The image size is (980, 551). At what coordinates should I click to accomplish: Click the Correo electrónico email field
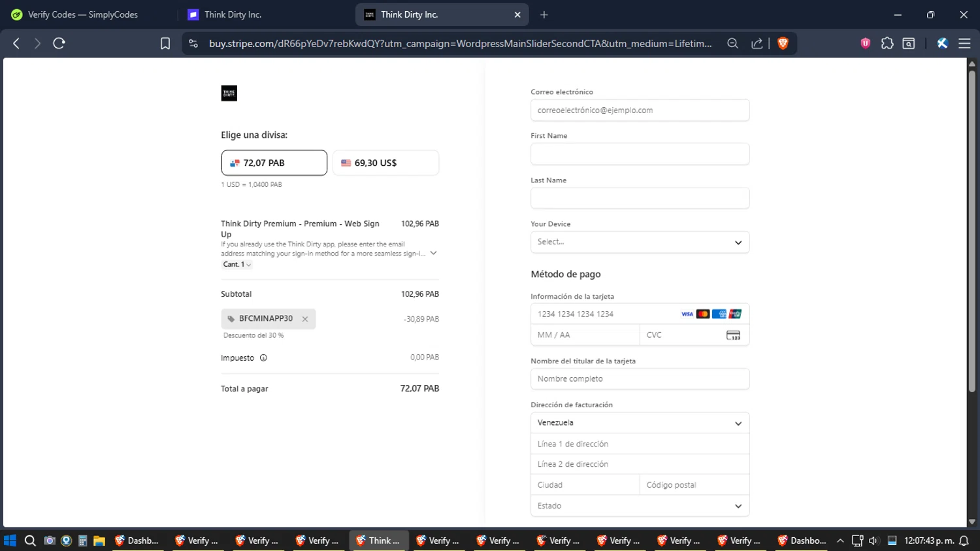coord(640,110)
